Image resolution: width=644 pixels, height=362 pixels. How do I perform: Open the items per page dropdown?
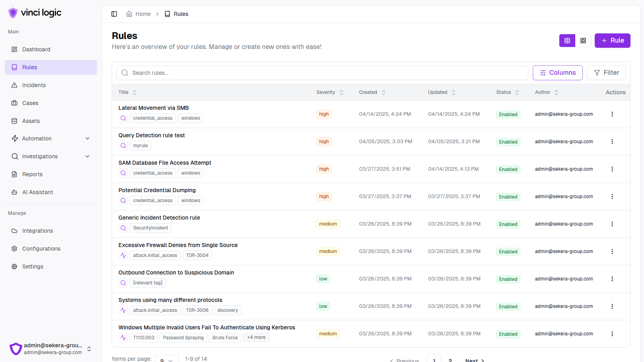[x=167, y=359]
